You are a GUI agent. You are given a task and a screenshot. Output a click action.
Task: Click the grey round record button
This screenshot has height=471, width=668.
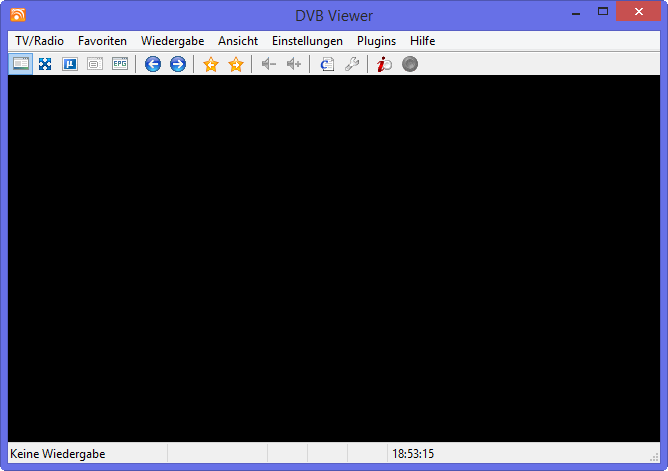(x=410, y=64)
